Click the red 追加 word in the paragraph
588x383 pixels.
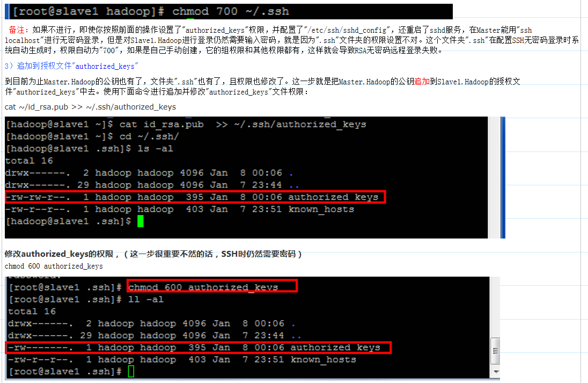pyautogui.click(x=422, y=82)
